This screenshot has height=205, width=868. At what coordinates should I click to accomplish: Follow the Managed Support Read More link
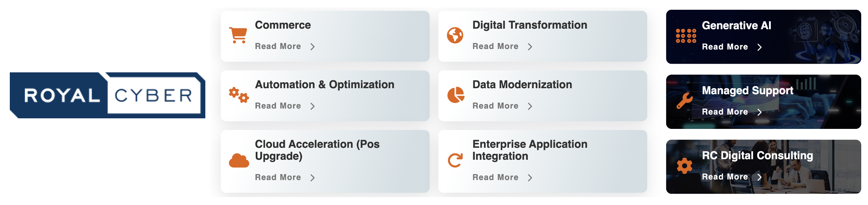[x=725, y=112]
